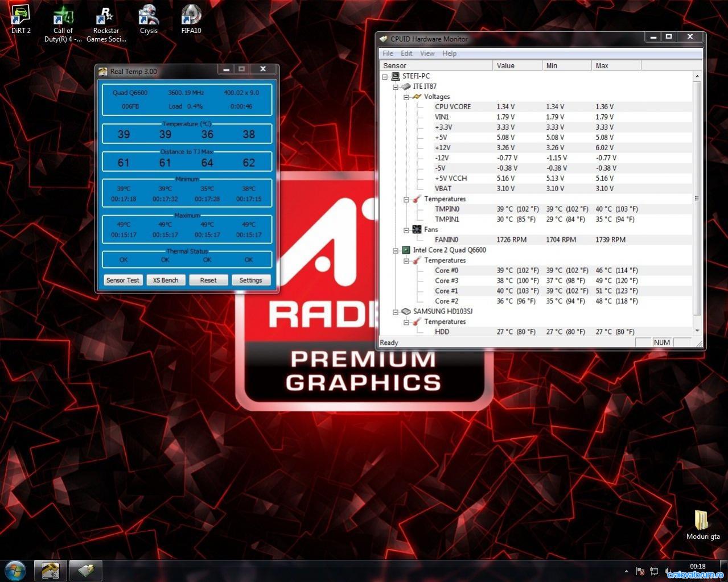The height and width of the screenshot is (582, 728).
Task: Click the vertical scrollbar thumb in Hardware Monitor
Action: pos(697,198)
